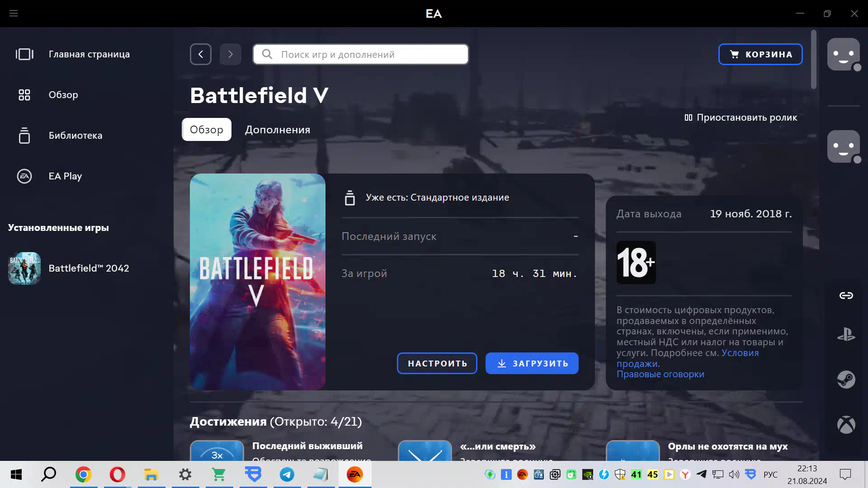The height and width of the screenshot is (488, 868).
Task: Open Windows search from taskbar
Action: pyautogui.click(x=49, y=474)
